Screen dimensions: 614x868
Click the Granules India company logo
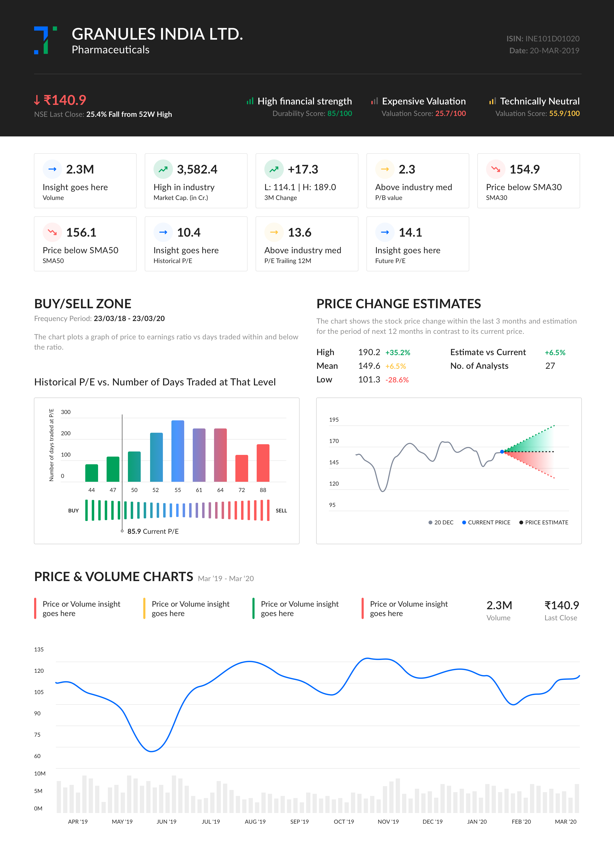[45, 40]
